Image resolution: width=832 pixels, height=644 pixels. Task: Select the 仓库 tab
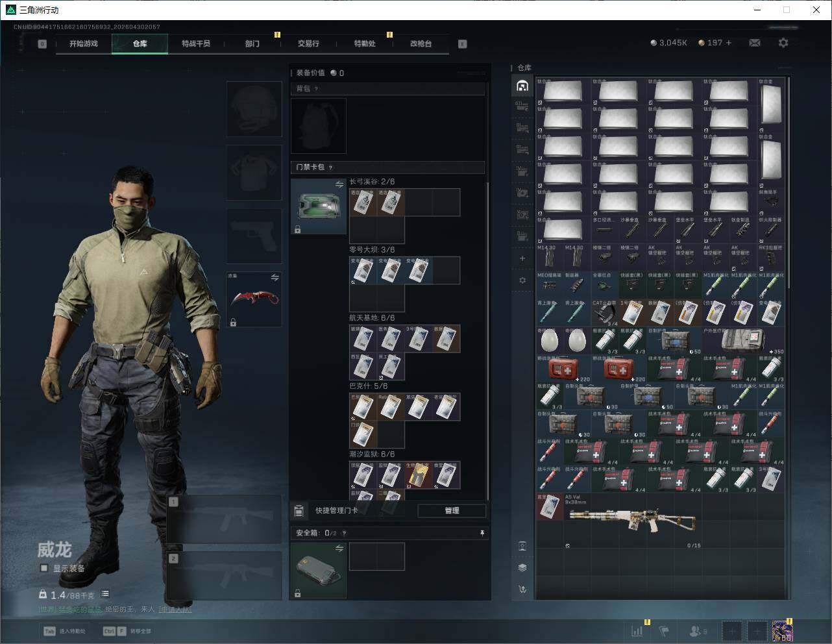point(140,43)
